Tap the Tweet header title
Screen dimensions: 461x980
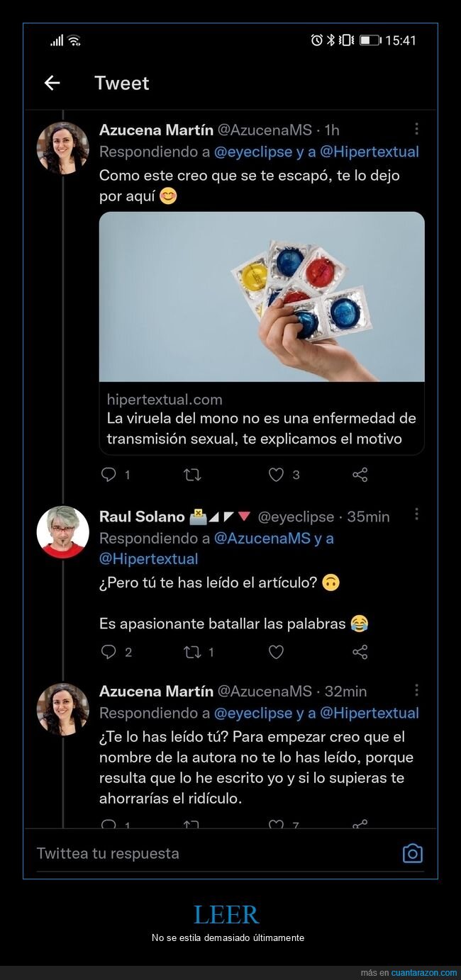click(x=121, y=83)
